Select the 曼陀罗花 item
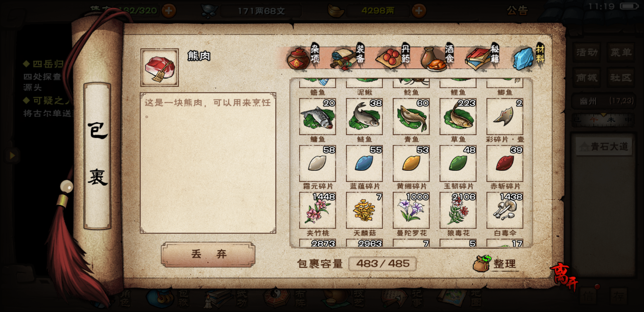 tap(411, 210)
